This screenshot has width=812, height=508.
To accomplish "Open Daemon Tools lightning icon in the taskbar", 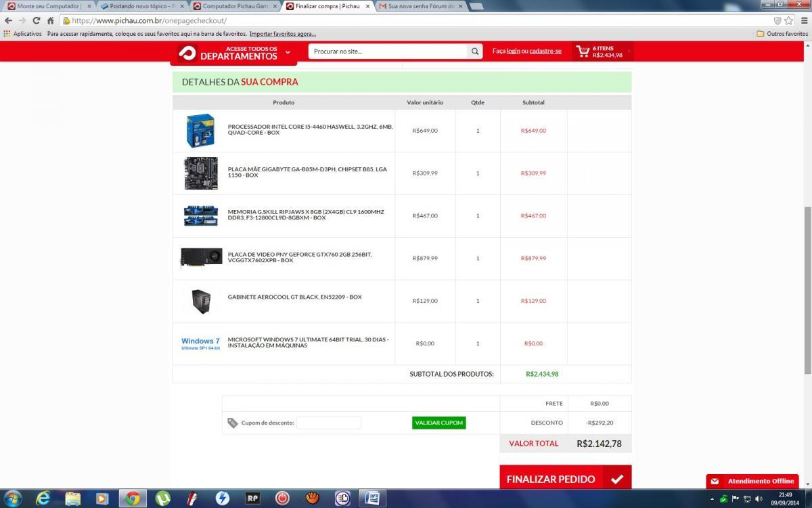I will point(222,499).
